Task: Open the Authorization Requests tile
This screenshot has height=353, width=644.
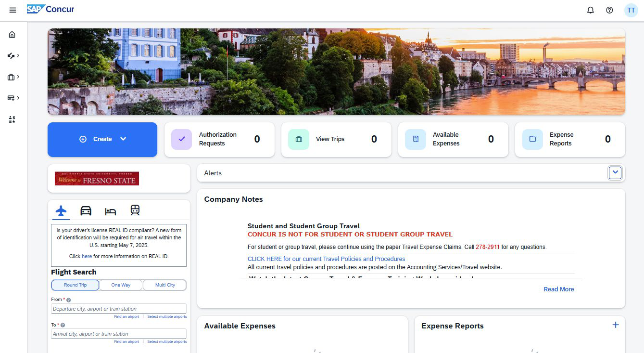Action: [x=219, y=139]
